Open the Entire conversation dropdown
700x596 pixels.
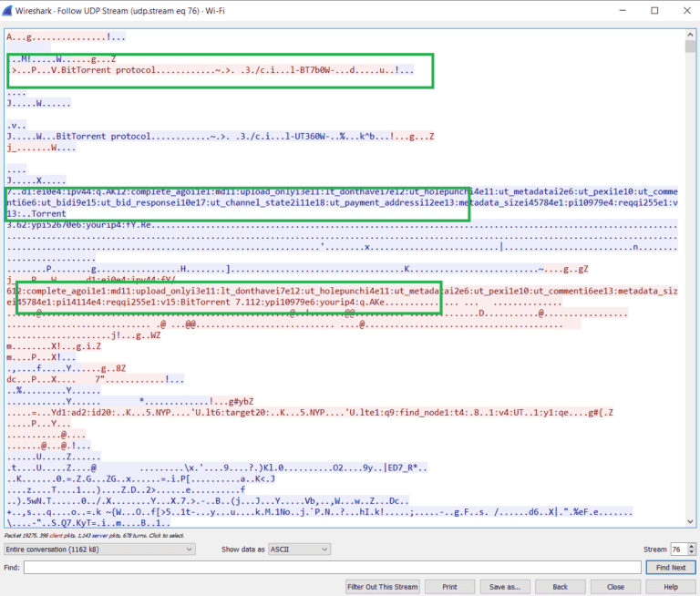(x=99, y=550)
